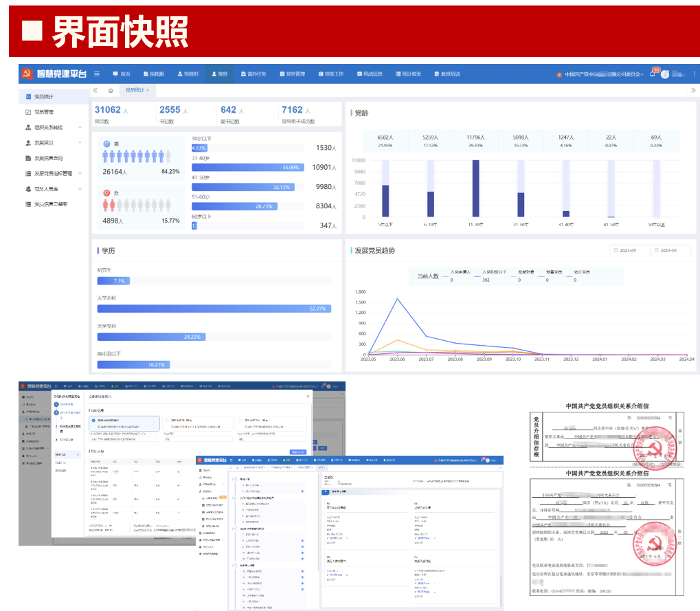
Task: Click the user avatar in header
Action: click(x=665, y=74)
